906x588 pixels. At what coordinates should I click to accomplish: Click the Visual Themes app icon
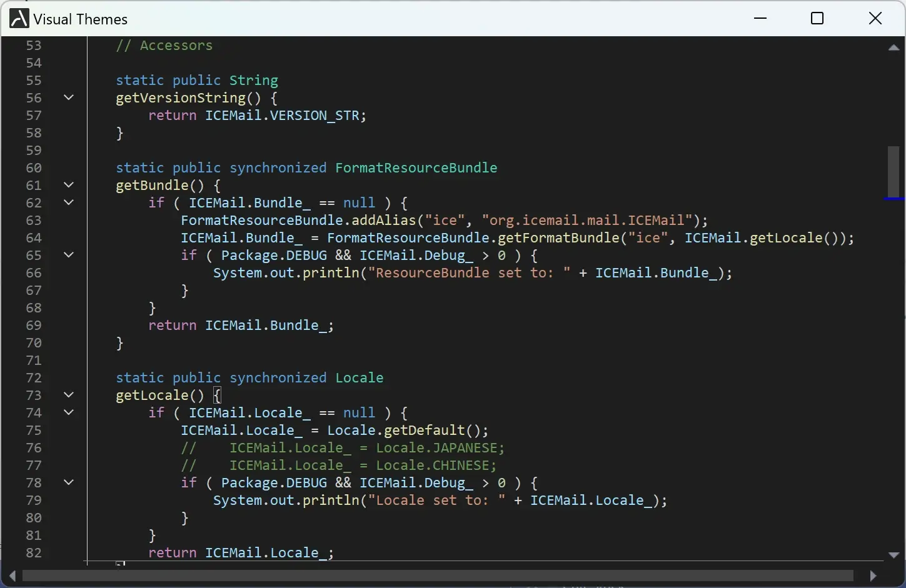click(x=19, y=19)
